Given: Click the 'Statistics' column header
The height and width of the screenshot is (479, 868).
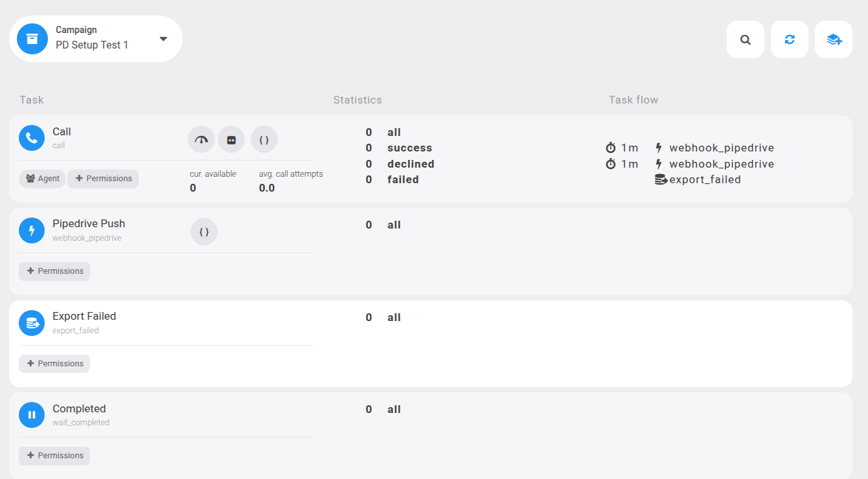Looking at the screenshot, I should 358,100.
